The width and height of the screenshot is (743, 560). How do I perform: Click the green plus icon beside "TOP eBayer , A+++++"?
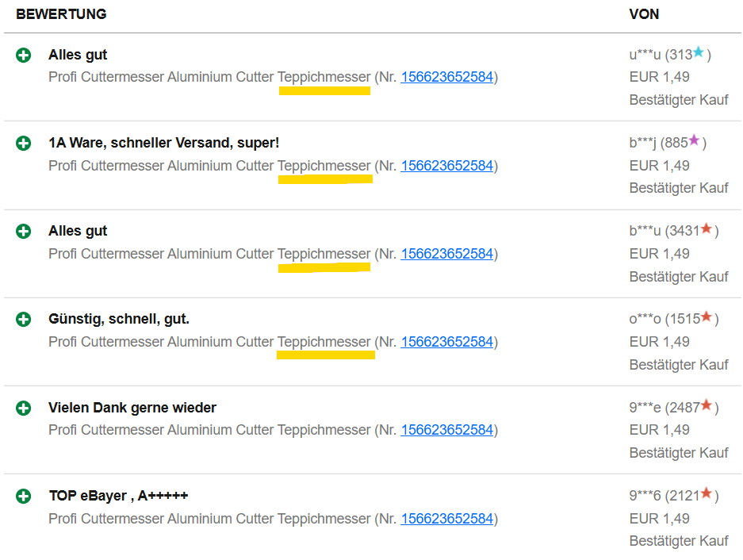(24, 497)
